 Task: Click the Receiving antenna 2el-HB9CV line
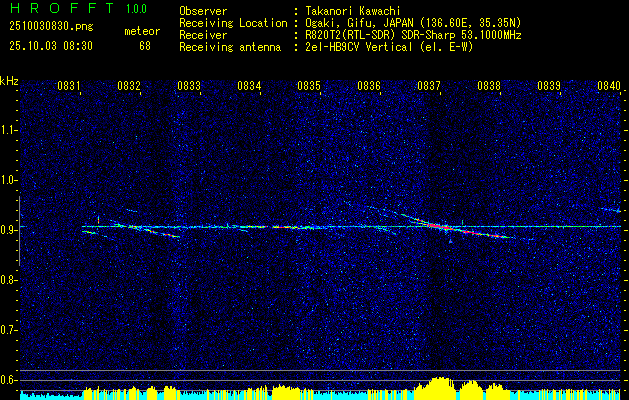point(389,47)
